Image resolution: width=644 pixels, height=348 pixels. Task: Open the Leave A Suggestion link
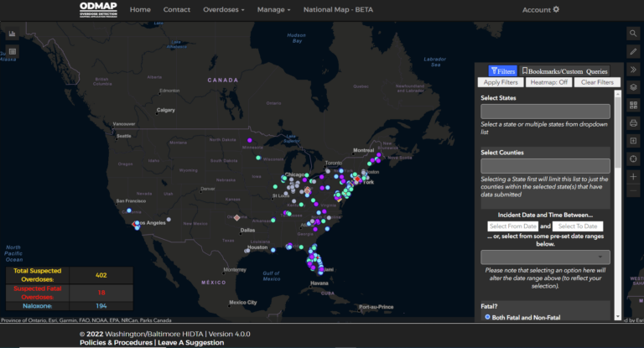(191, 343)
